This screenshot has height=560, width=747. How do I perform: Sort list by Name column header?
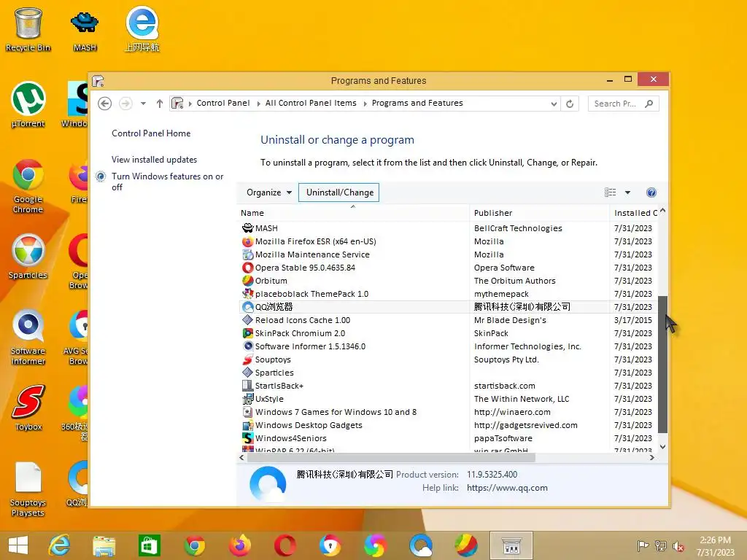tap(353, 213)
